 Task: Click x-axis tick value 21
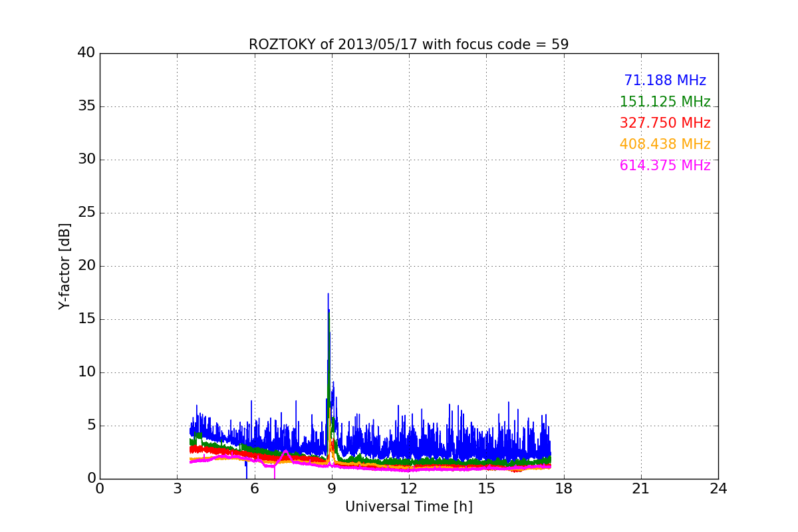(641, 489)
